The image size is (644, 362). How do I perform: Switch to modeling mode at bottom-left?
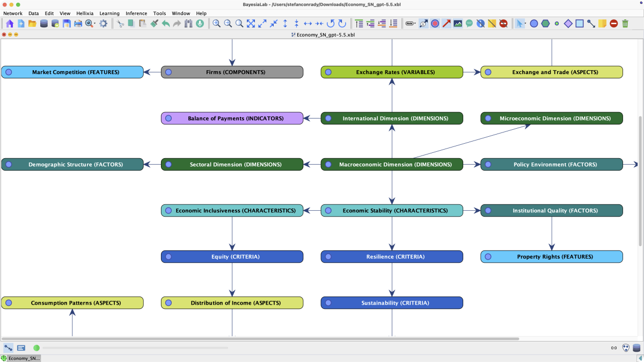(x=9, y=348)
